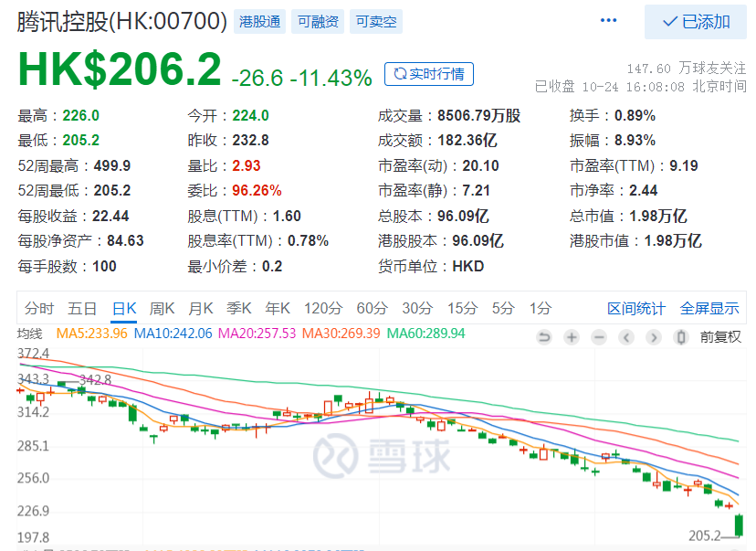Open 全屏显示 fullscreen chart view
756x551 pixels.
pyautogui.click(x=709, y=308)
